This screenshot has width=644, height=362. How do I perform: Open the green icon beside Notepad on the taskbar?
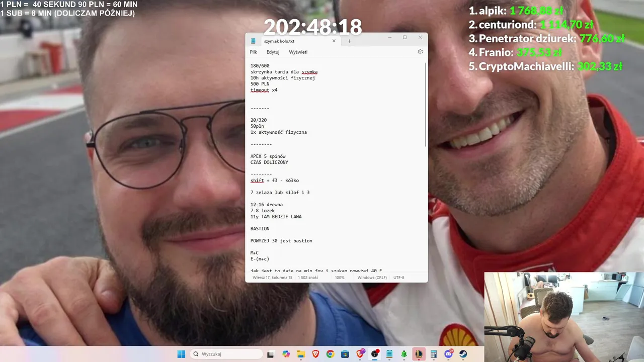tap(404, 354)
